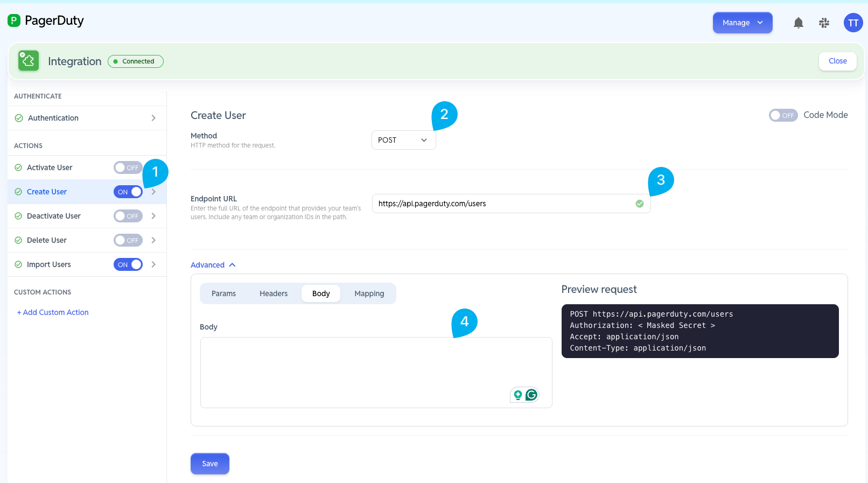Viewport: 868px width, 483px height.
Task: Click the Import Users check icon
Action: 18,264
